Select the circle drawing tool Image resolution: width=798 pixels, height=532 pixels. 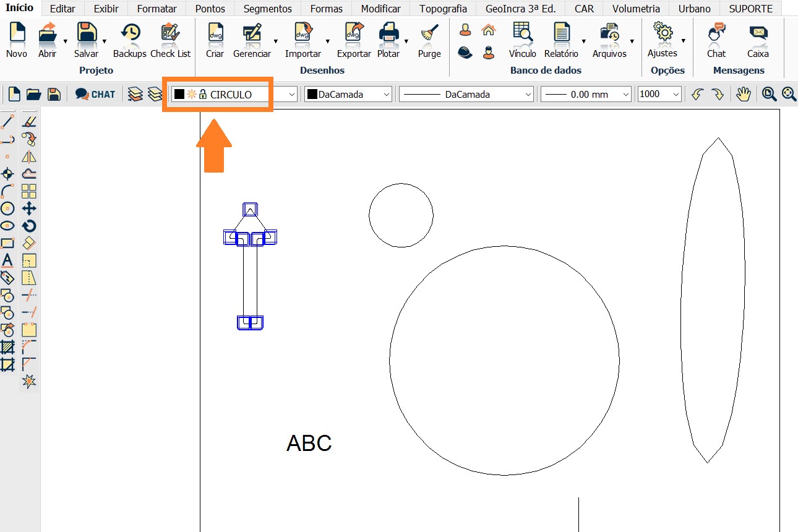[x=7, y=208]
